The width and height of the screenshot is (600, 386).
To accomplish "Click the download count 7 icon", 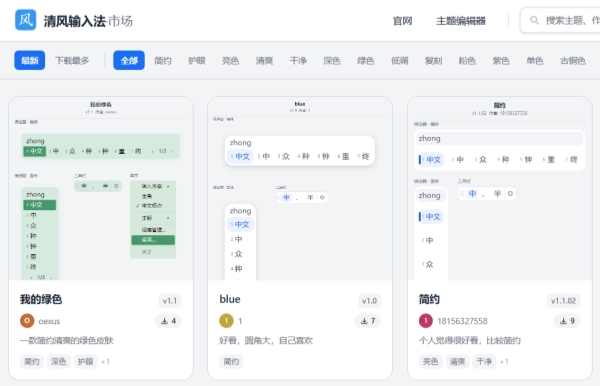I will [x=364, y=321].
